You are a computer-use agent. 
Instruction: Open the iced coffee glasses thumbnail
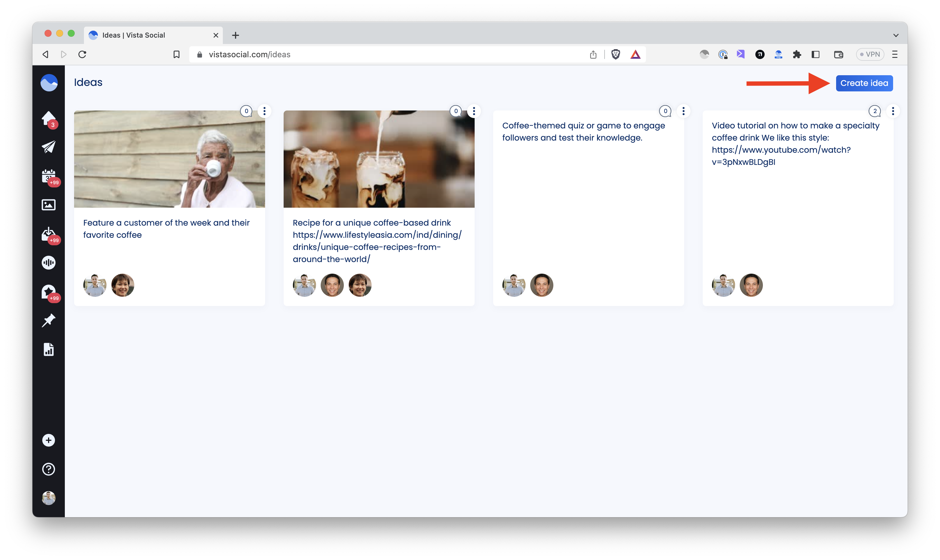click(x=379, y=159)
